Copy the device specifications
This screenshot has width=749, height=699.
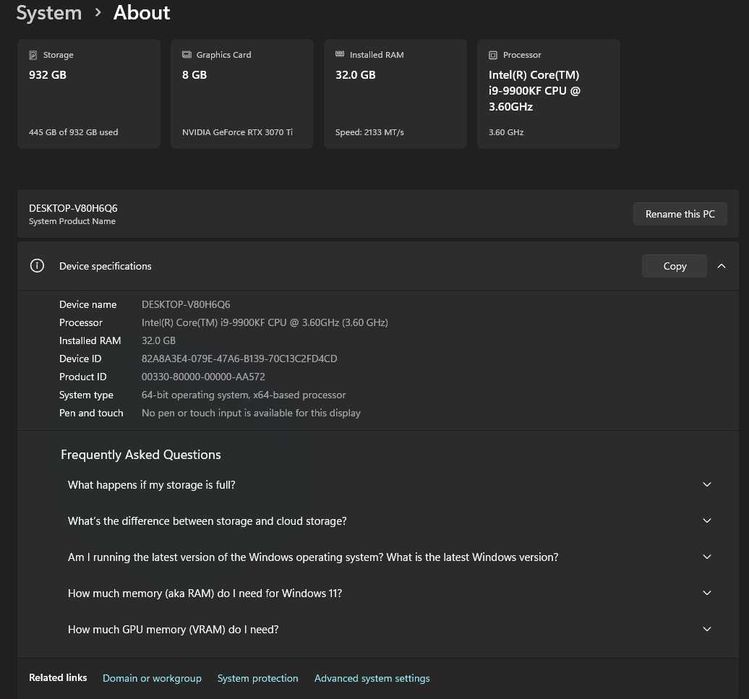coord(674,266)
